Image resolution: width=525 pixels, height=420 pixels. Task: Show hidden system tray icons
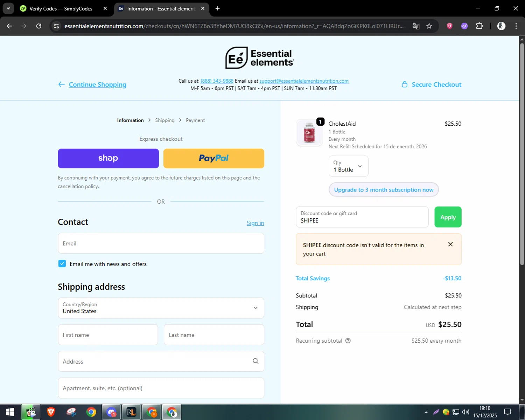coord(426,412)
